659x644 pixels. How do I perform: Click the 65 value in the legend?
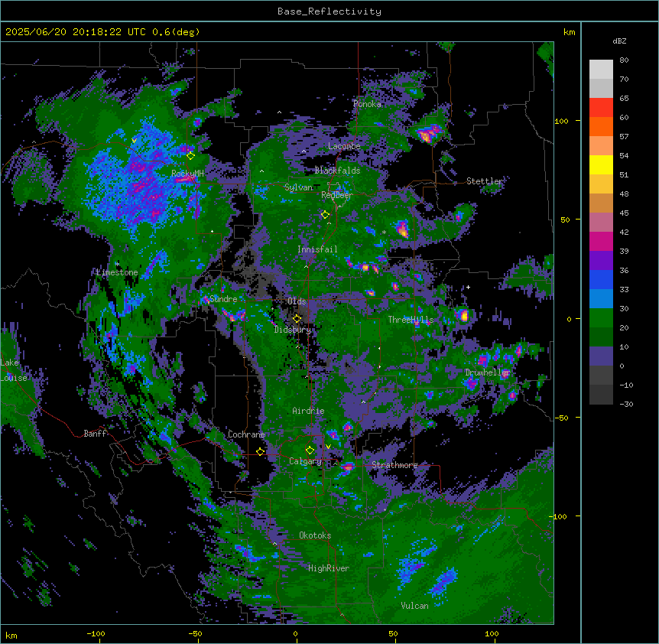(x=624, y=99)
